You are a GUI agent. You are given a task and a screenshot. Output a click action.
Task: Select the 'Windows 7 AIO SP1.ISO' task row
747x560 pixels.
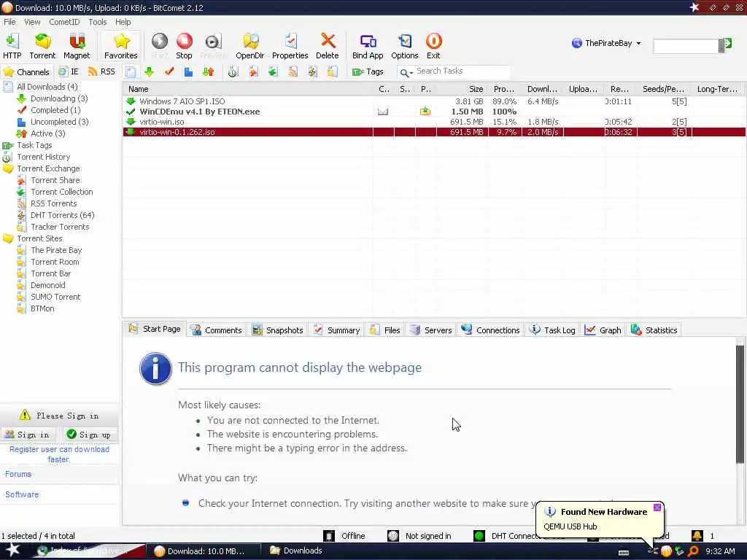[x=433, y=101]
